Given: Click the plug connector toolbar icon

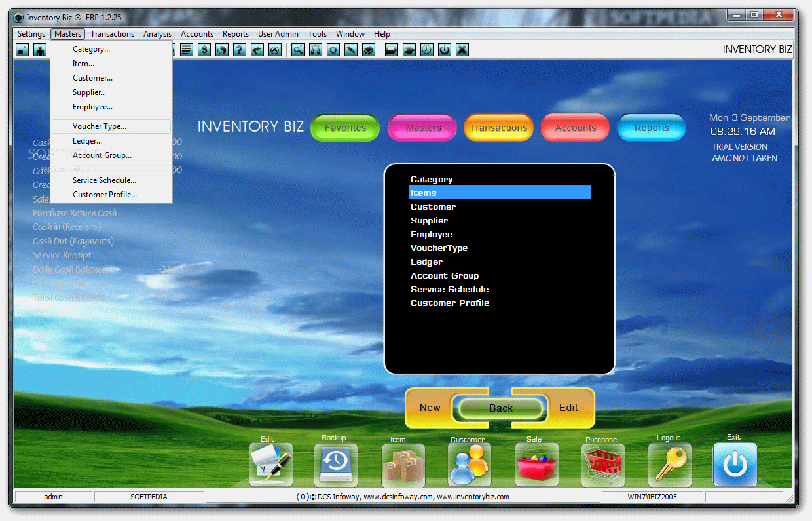Looking at the screenshot, I should pyautogui.click(x=409, y=49).
